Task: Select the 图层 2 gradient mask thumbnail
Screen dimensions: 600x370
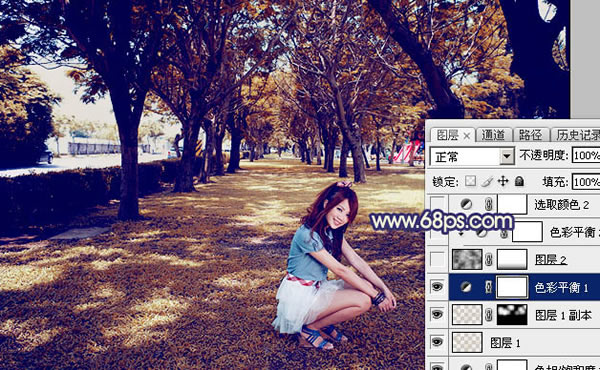Action: pos(512,259)
